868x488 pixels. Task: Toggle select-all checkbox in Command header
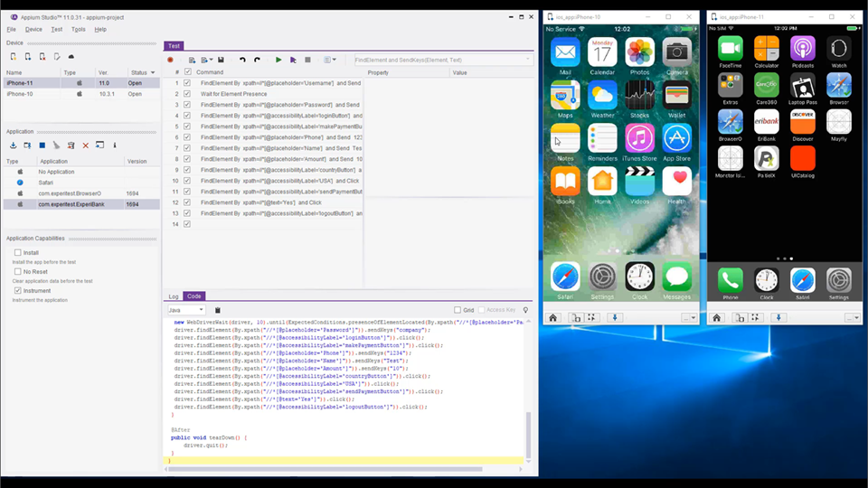pyautogui.click(x=188, y=72)
